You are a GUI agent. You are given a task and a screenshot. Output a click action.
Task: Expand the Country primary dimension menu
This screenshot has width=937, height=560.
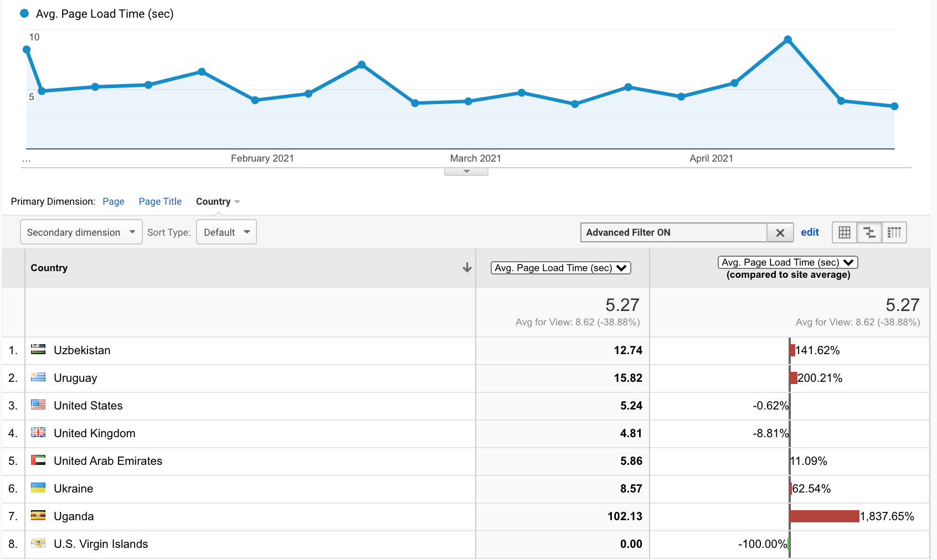(218, 201)
